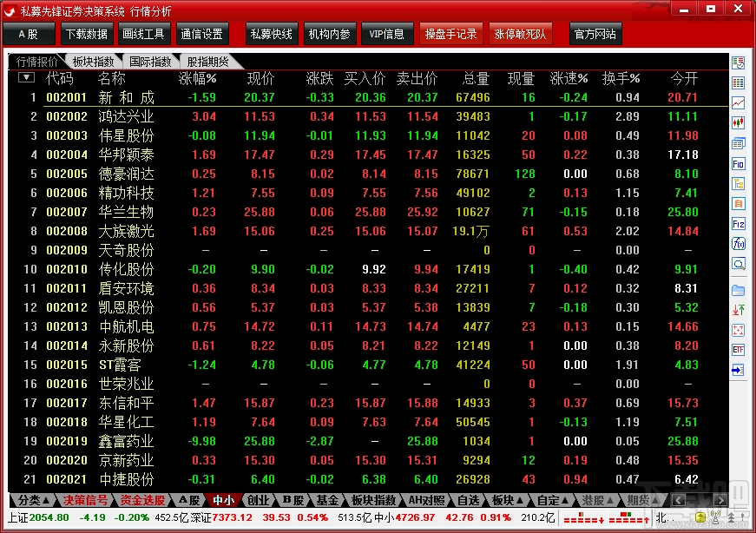Switch to the 板块指数 top tab
756x533 pixels.
[x=94, y=62]
